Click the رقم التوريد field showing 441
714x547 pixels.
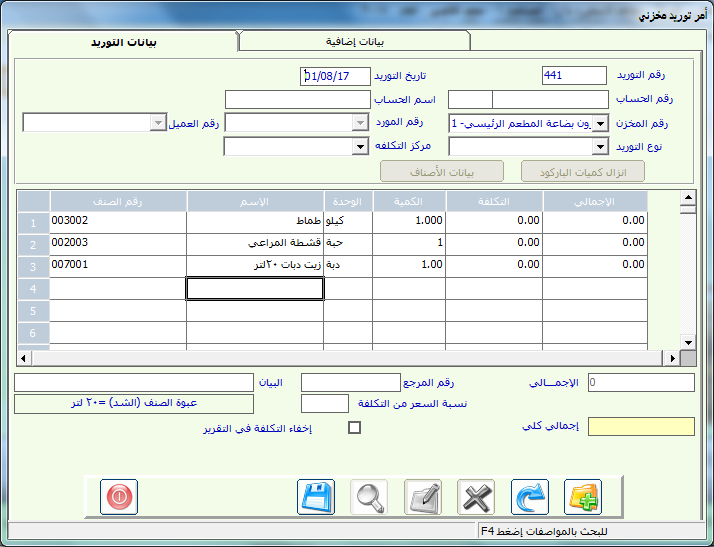point(574,76)
